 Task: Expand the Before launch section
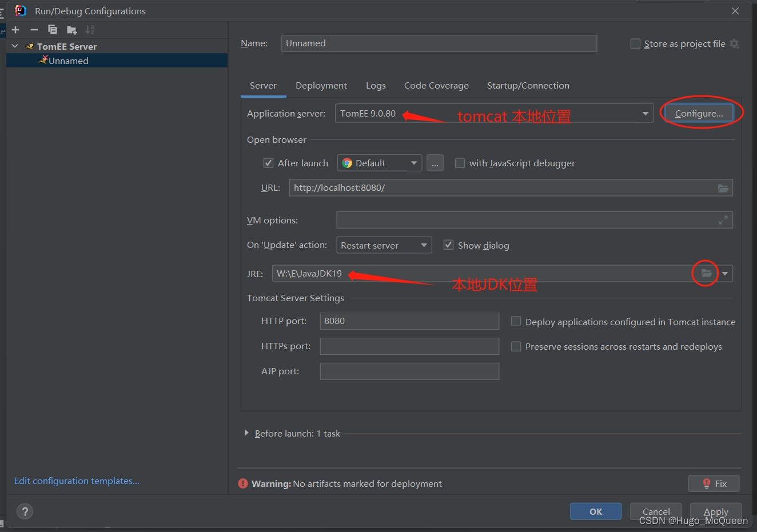[x=246, y=433]
